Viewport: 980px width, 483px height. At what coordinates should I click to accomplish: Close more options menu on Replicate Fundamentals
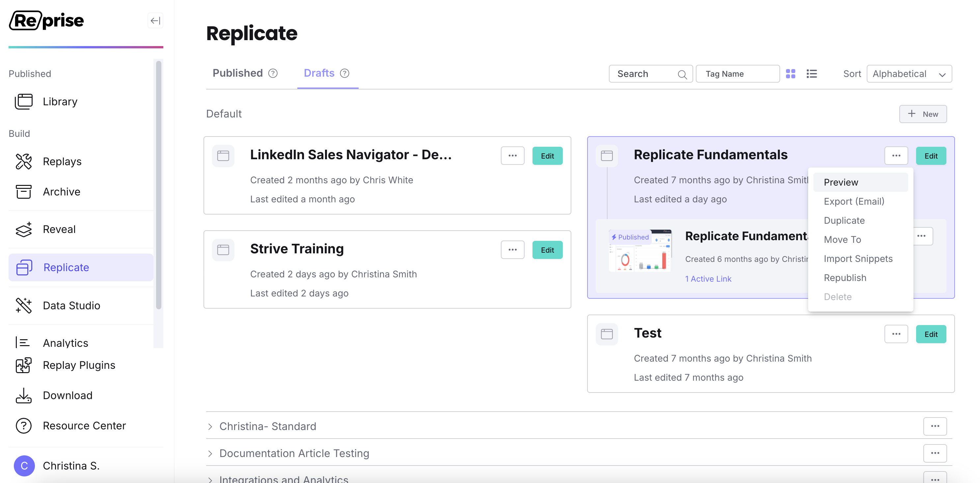tap(896, 156)
